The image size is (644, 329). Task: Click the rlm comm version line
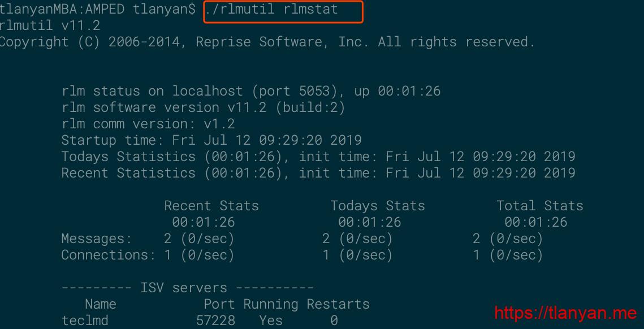[x=148, y=124]
